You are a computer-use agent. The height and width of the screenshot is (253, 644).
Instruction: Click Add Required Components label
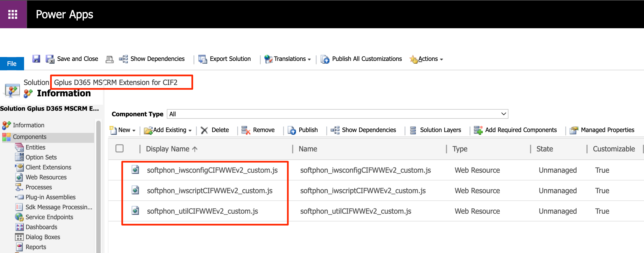tap(521, 130)
